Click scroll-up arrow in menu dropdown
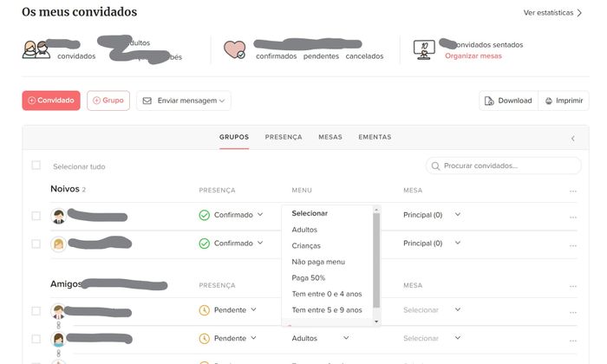607x364 pixels. tap(376, 210)
